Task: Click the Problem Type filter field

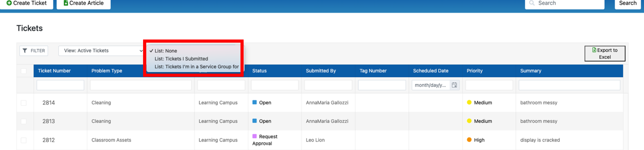Action: (141, 85)
